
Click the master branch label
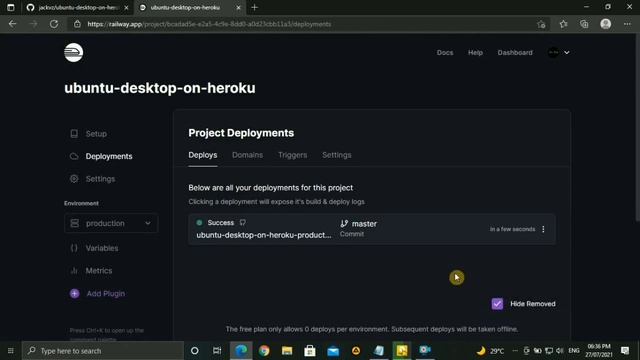tap(364, 224)
